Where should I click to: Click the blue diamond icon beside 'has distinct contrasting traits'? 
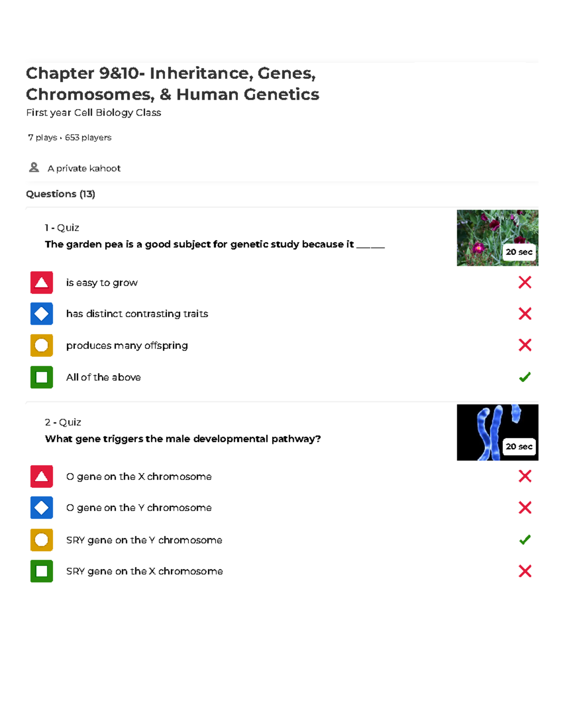click(x=42, y=314)
